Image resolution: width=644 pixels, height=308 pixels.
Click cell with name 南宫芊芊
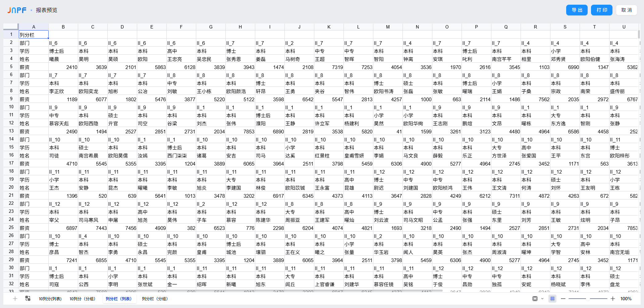506,59
